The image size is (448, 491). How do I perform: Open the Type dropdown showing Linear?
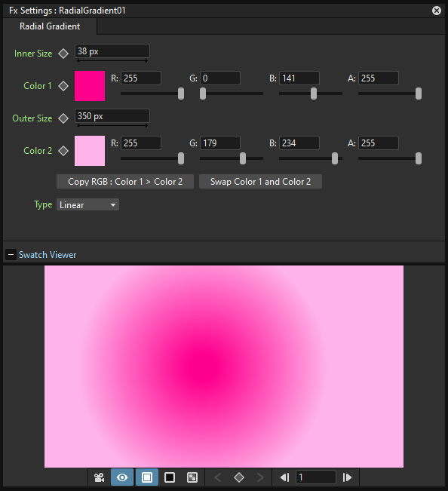[87, 205]
